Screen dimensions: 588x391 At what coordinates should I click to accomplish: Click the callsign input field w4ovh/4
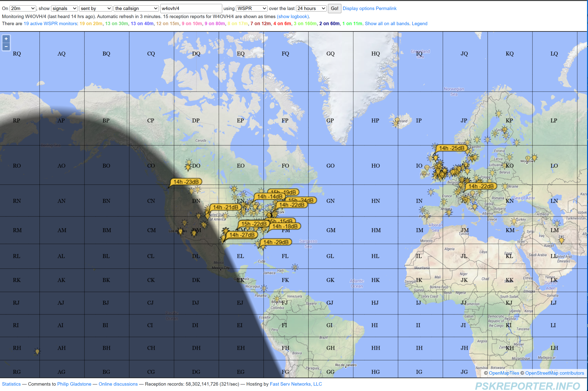click(191, 9)
